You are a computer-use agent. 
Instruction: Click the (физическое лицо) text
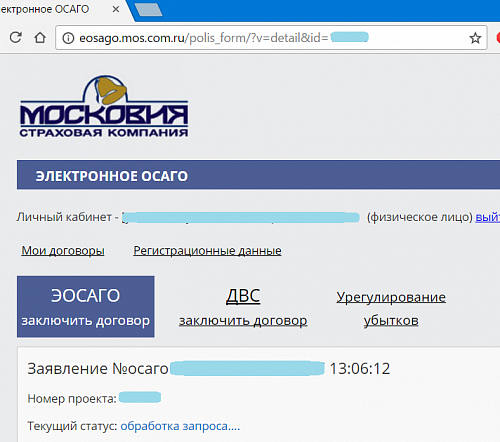[x=420, y=217]
